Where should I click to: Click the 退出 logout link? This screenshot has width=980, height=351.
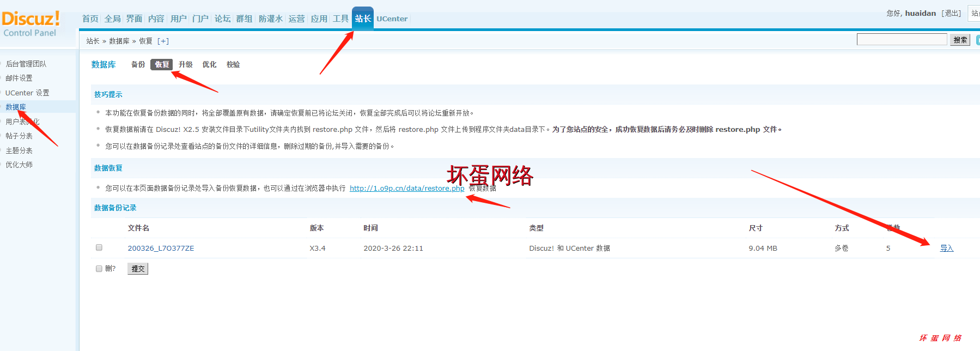(951, 13)
